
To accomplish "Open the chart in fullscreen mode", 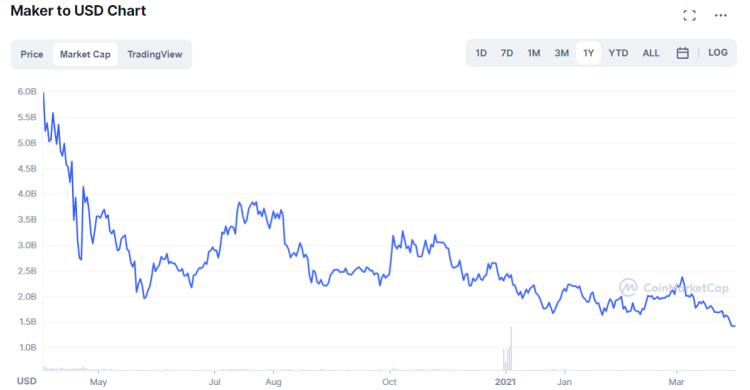I will pos(689,15).
